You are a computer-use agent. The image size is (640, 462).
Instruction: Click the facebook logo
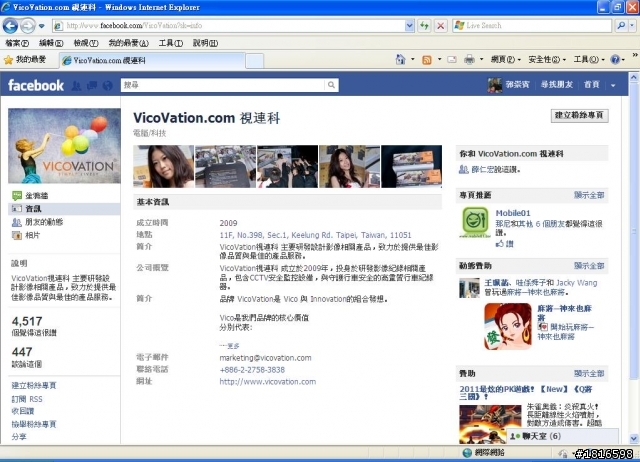pos(36,85)
